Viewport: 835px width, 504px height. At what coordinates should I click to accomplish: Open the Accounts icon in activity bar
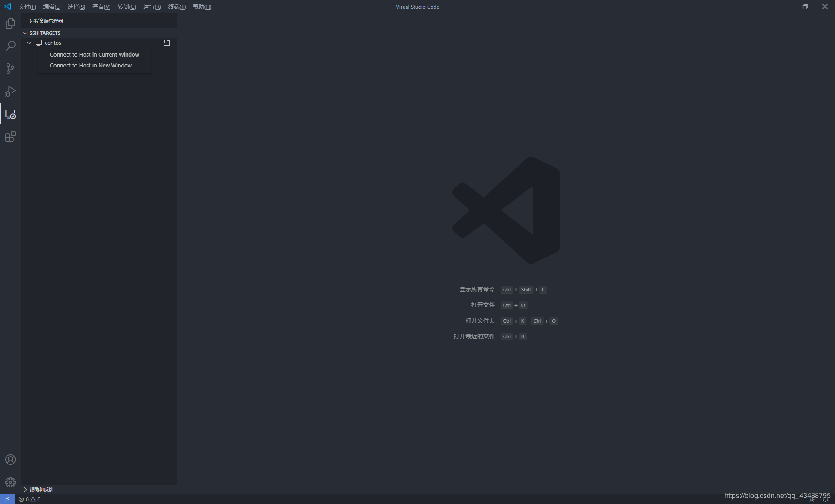10,460
